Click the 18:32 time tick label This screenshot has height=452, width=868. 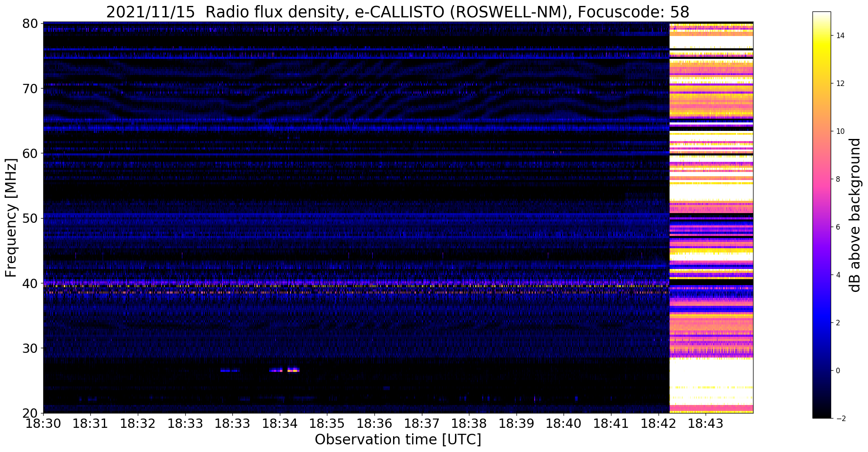[137, 424]
